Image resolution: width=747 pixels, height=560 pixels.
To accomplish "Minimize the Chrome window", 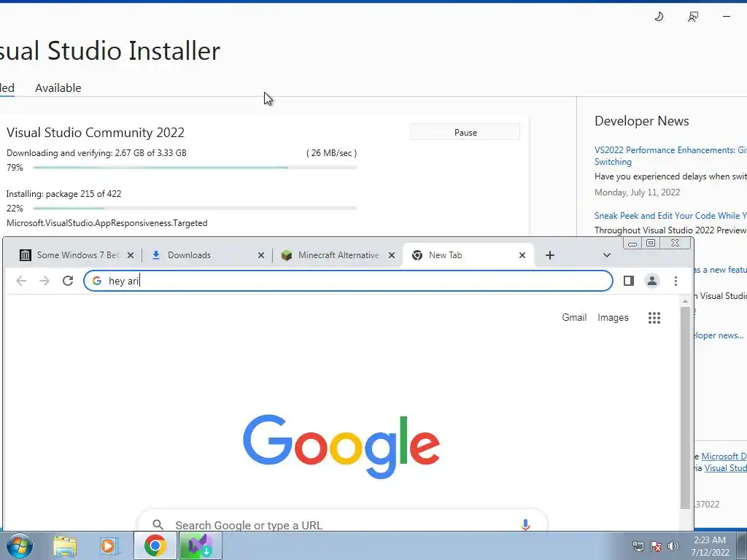I will pos(632,244).
